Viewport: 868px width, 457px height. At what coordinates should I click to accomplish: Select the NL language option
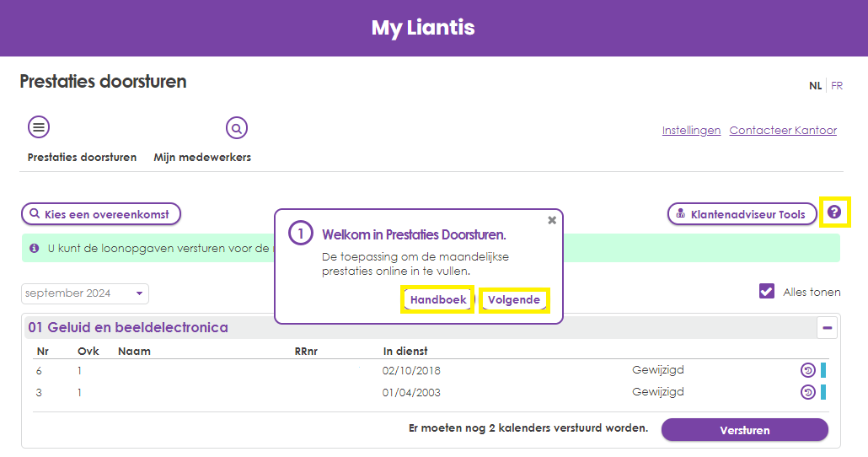(815, 86)
